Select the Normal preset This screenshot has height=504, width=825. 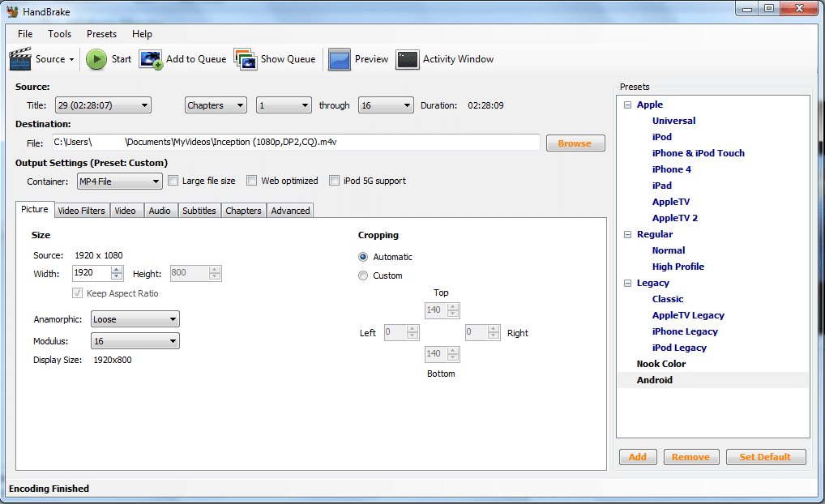pos(669,250)
